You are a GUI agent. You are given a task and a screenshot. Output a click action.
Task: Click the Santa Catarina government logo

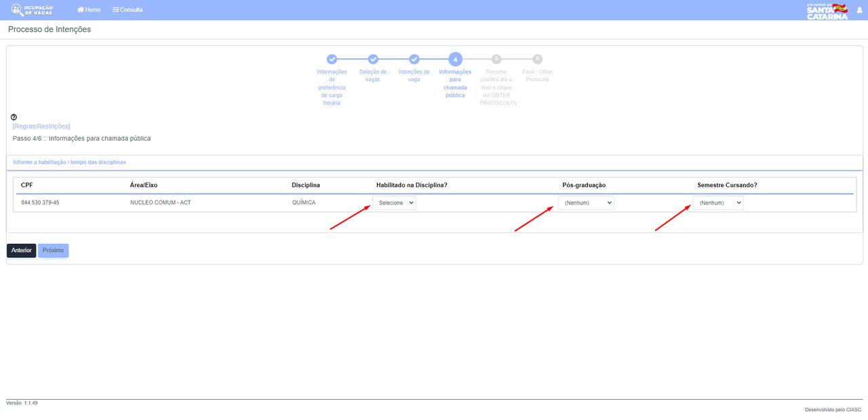pos(827,11)
